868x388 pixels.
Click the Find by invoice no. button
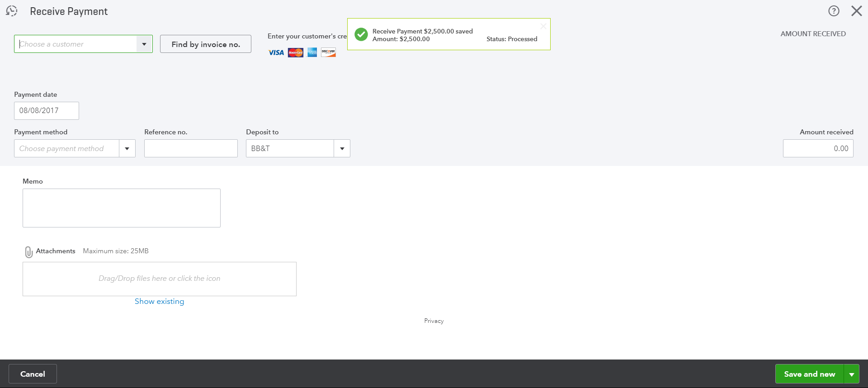click(206, 44)
